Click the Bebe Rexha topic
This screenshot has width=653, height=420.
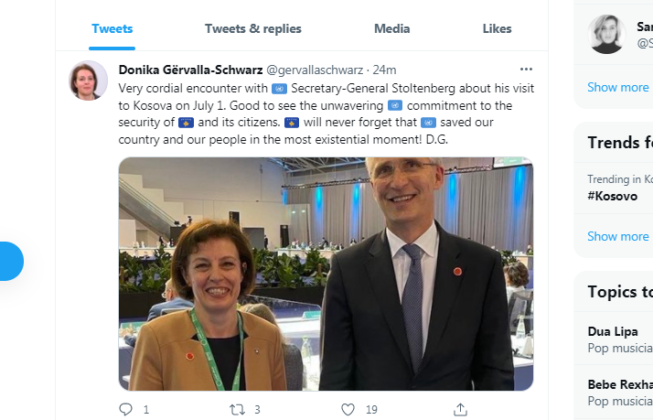pos(618,384)
